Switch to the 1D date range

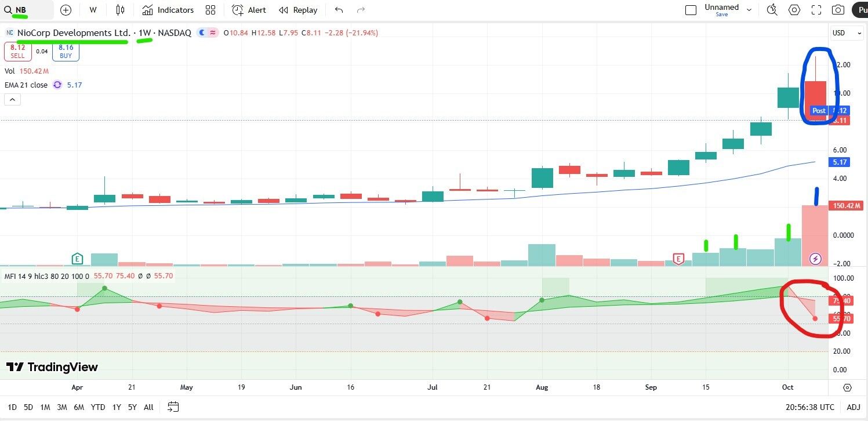click(12, 407)
